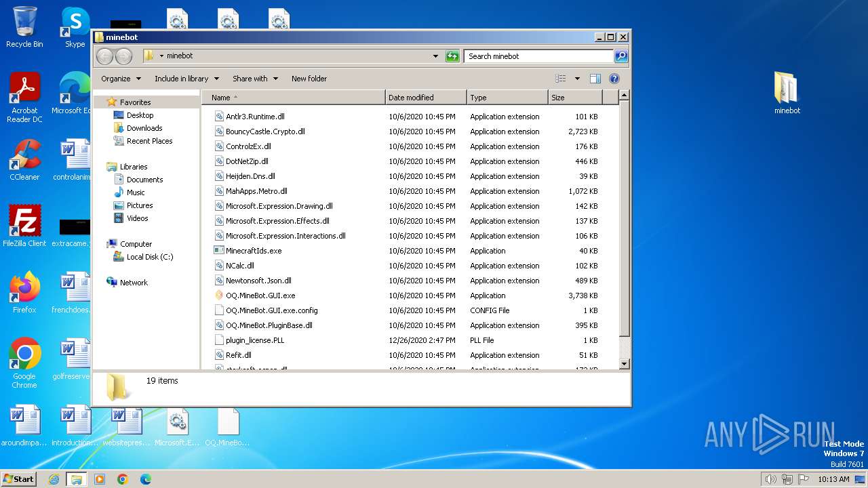Select Desktop under Favorites
The height and width of the screenshot is (488, 868).
pyautogui.click(x=140, y=115)
